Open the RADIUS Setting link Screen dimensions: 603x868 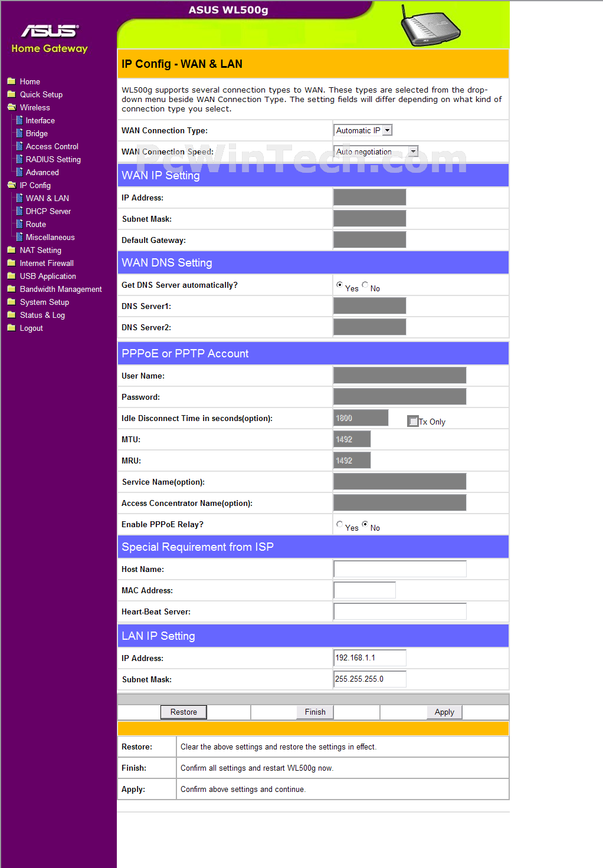point(53,159)
